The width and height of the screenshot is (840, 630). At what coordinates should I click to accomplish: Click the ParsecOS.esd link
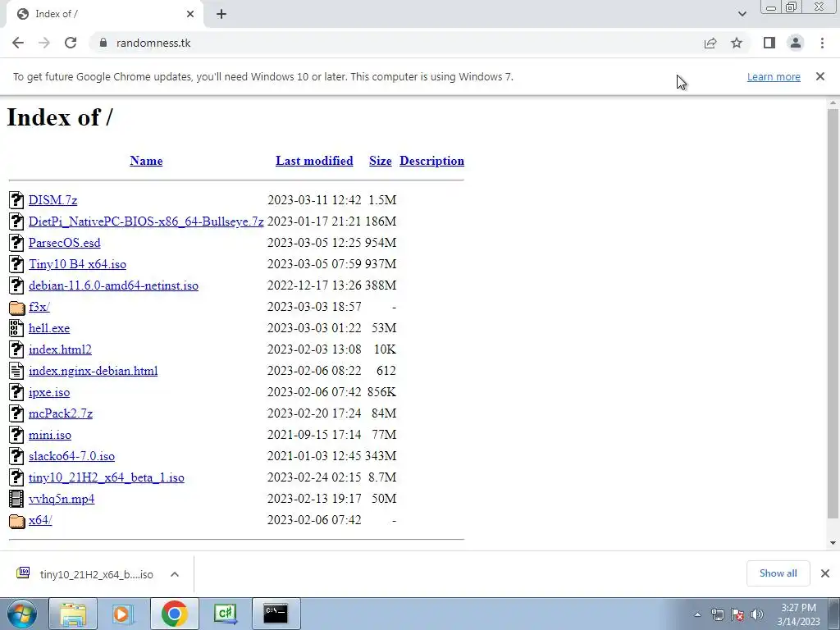coord(65,243)
